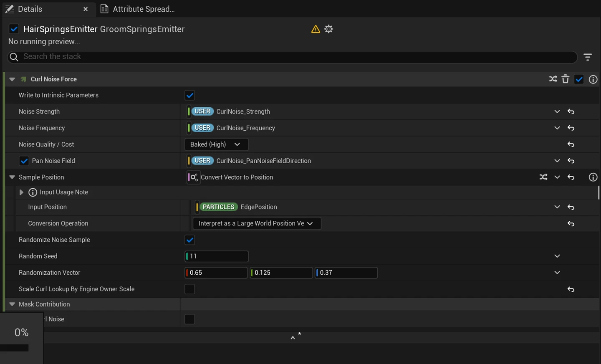Image resolution: width=601 pixels, height=364 pixels.
Task: Collapse the Sample Position group
Action: [x=12, y=177]
